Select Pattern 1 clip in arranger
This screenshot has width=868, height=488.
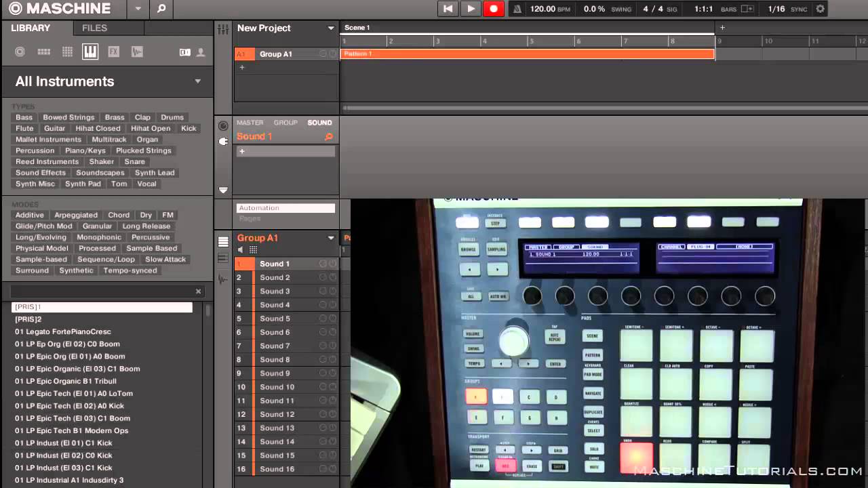click(528, 54)
